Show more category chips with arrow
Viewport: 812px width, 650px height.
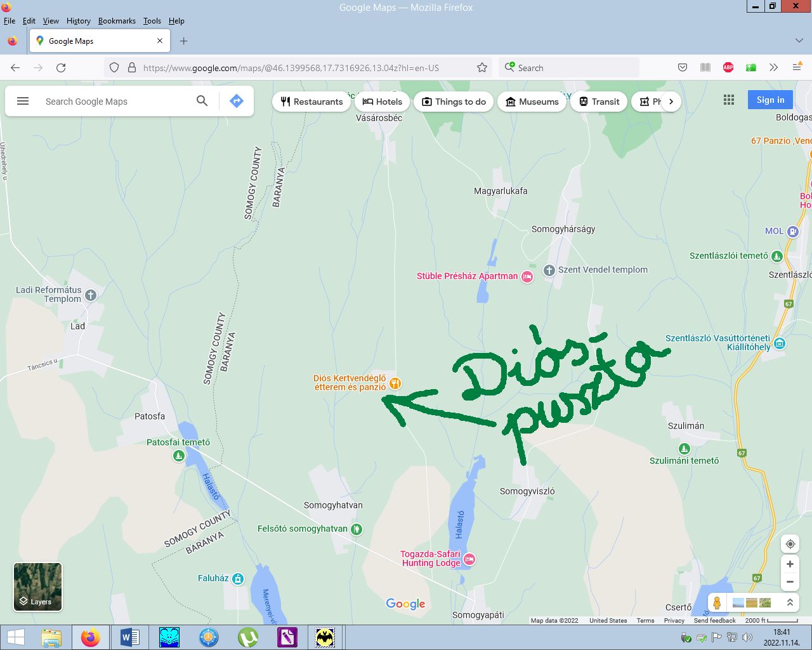pos(671,102)
